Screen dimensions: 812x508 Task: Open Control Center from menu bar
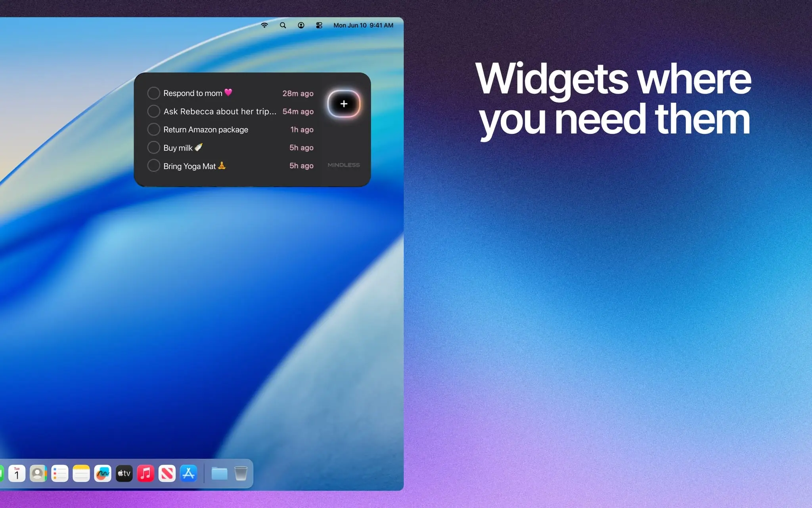click(319, 25)
